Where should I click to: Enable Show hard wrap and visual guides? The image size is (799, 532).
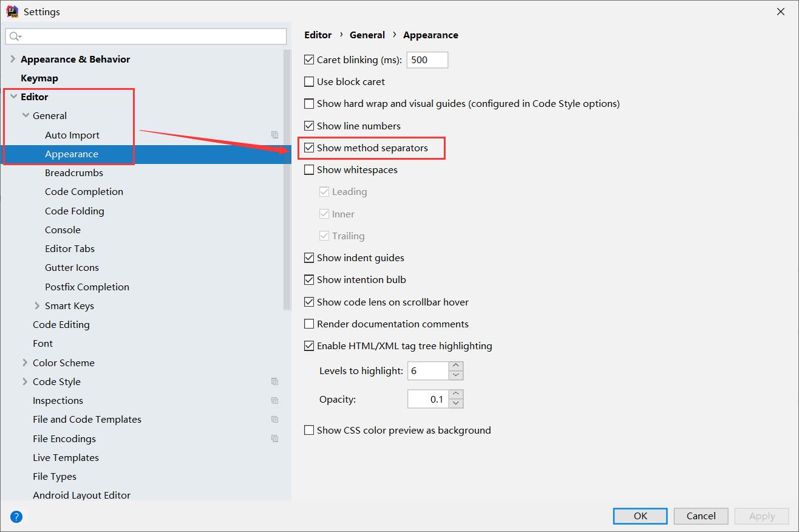pyautogui.click(x=309, y=103)
